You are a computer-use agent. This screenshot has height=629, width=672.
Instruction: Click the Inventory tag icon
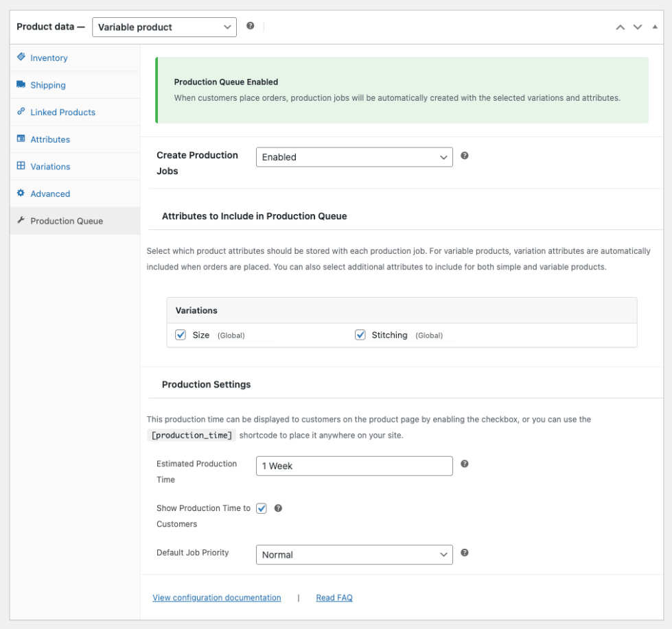[21, 58]
